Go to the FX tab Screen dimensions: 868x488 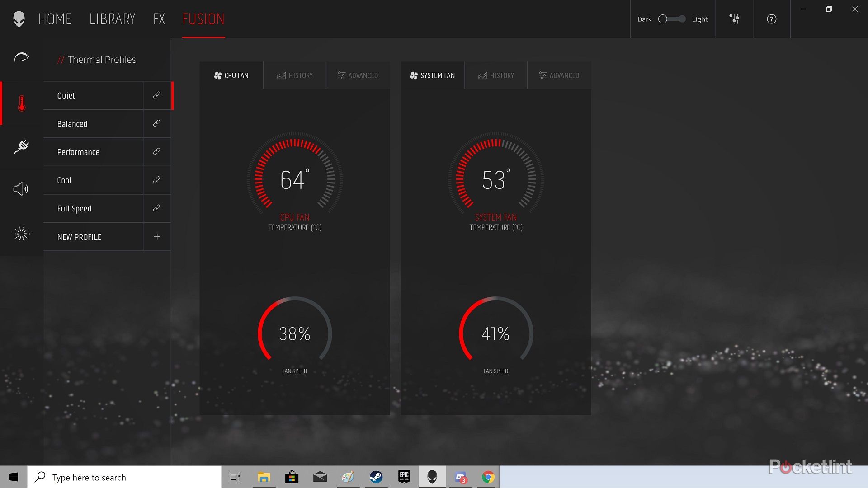tap(159, 19)
